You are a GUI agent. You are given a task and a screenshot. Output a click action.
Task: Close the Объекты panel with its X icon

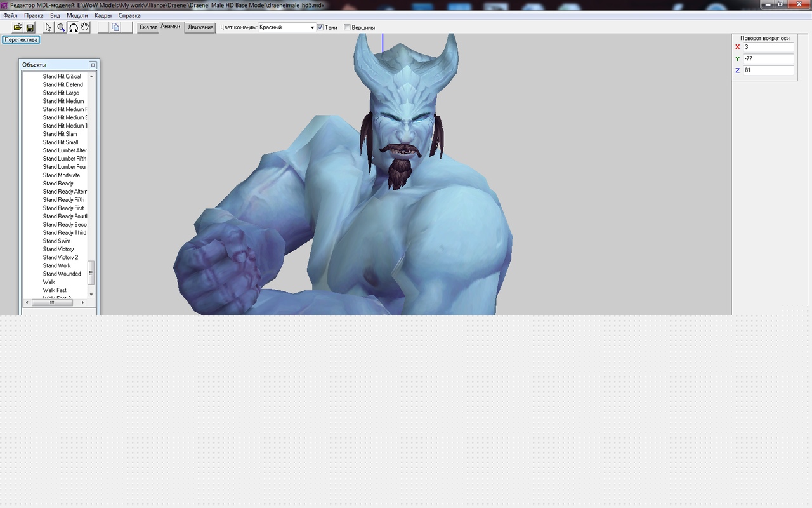[x=93, y=65]
